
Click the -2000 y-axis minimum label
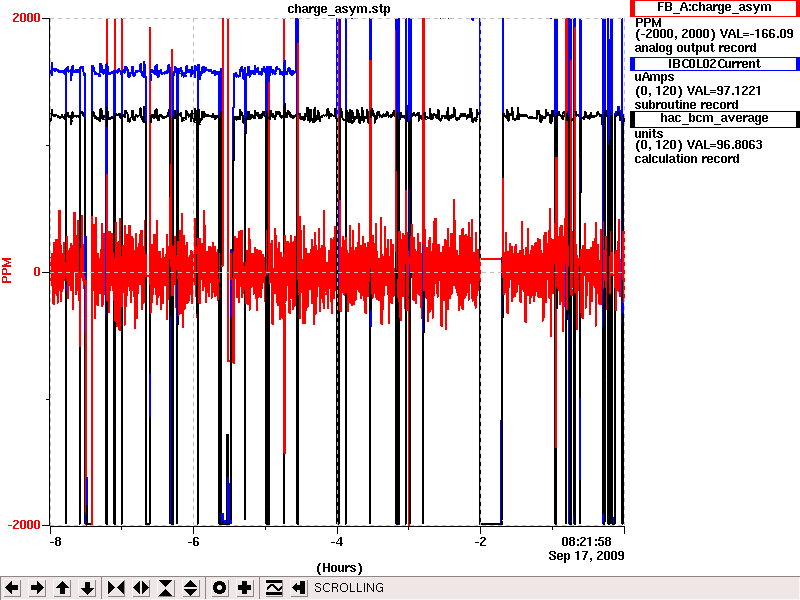tap(23, 525)
